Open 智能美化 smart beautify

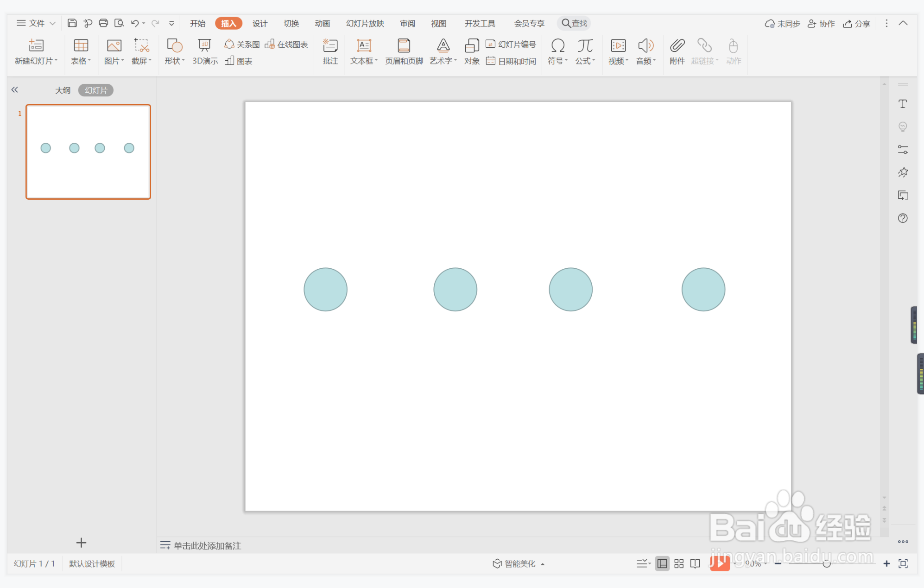coord(519,563)
